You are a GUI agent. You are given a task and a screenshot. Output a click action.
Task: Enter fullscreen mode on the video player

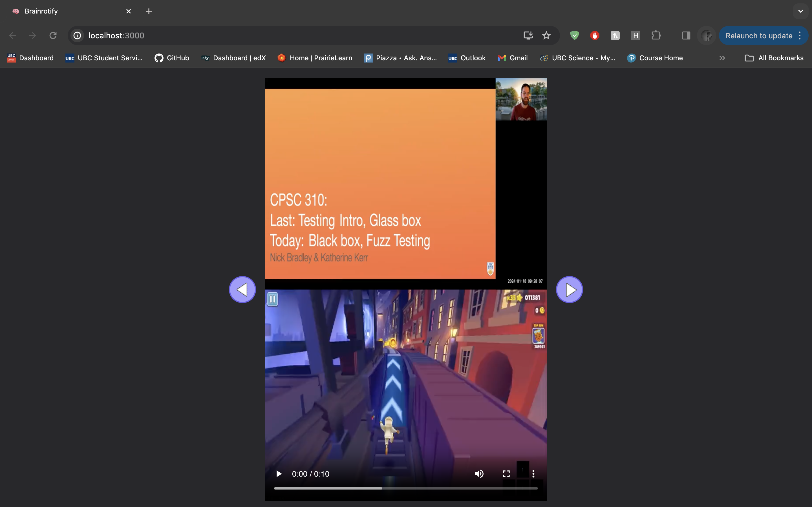(x=506, y=474)
